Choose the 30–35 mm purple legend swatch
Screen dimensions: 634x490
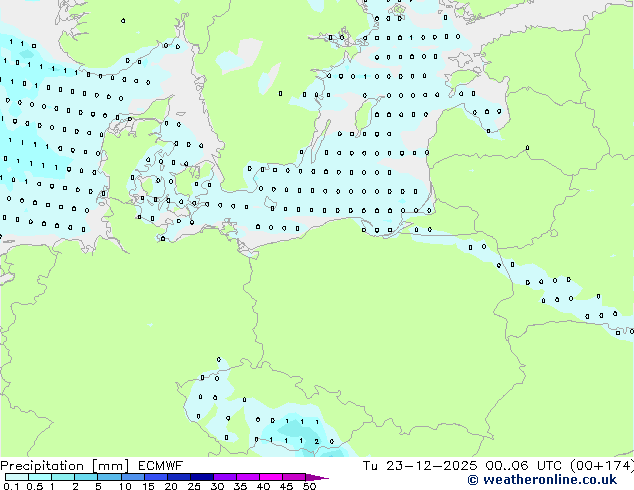pos(224,477)
